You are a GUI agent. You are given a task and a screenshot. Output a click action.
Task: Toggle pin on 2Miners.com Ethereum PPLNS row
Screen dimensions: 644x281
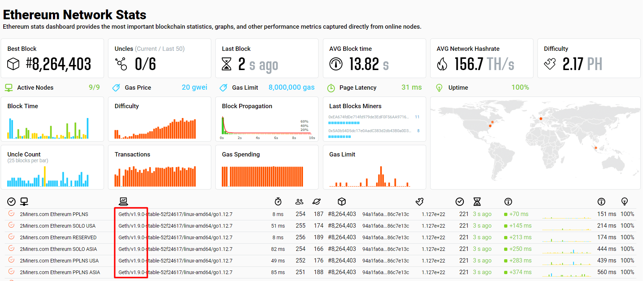click(12, 213)
